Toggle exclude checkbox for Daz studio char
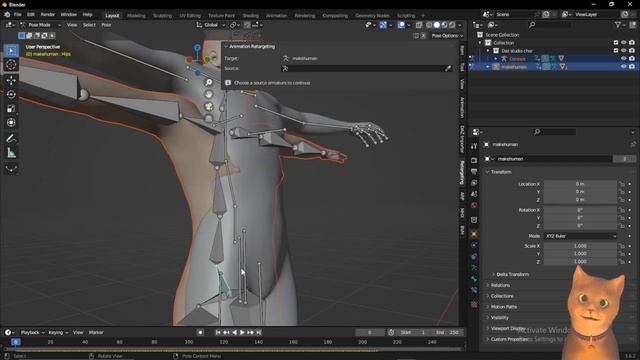 (616, 51)
